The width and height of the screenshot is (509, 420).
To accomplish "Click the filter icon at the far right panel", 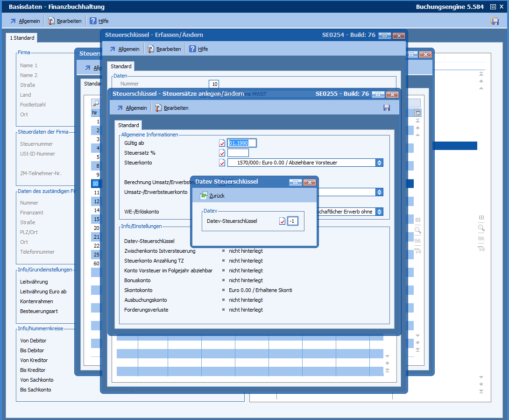I will (481, 249).
